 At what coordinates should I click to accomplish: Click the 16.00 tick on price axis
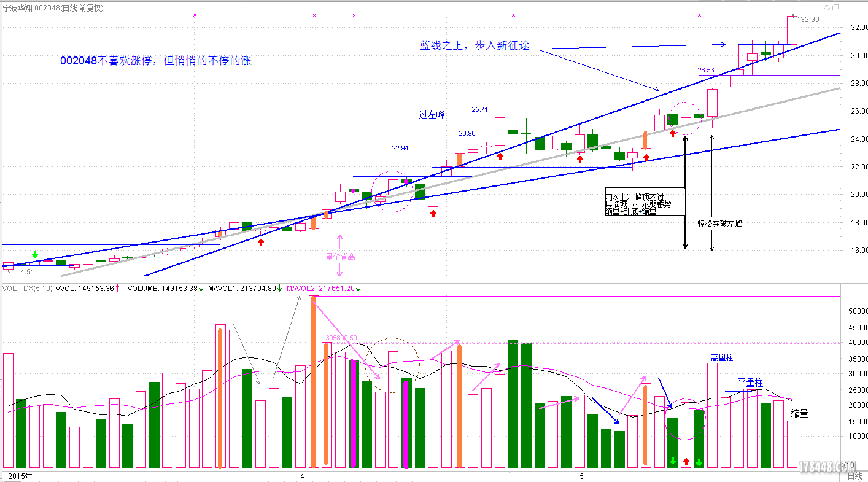tap(859, 251)
